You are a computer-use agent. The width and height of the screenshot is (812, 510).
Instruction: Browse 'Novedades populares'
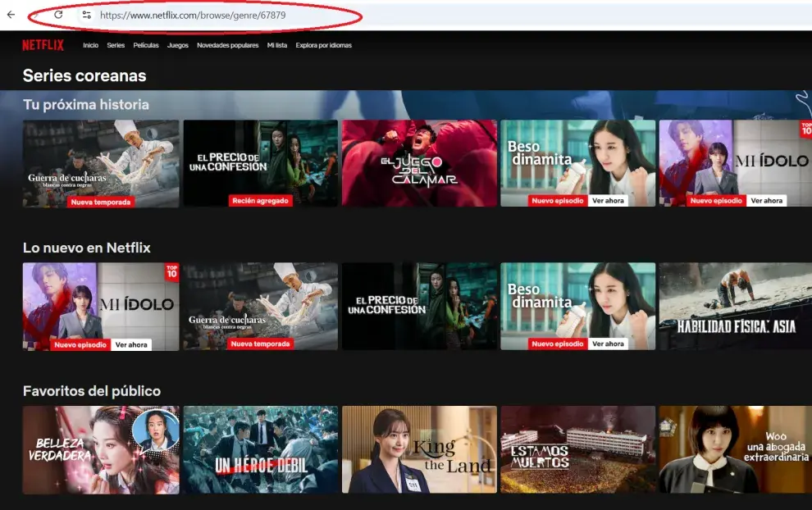(227, 45)
